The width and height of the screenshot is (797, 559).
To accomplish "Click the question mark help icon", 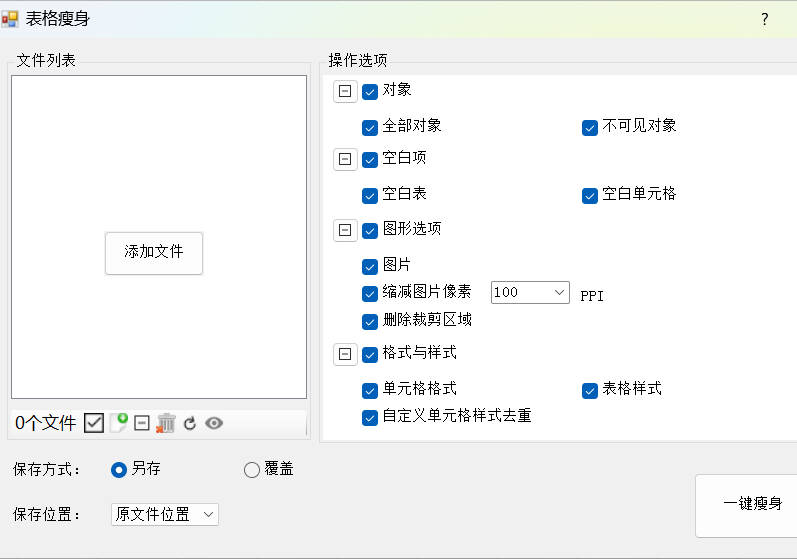I will pyautogui.click(x=765, y=19).
